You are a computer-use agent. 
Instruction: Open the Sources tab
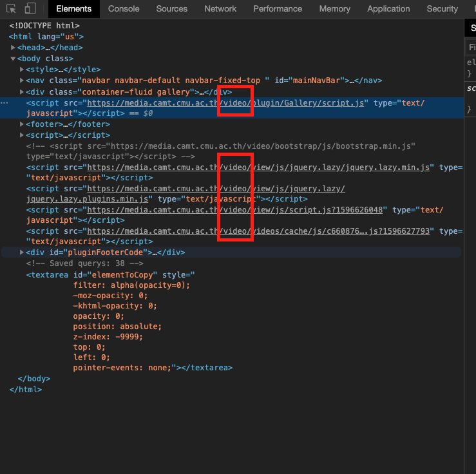click(171, 9)
